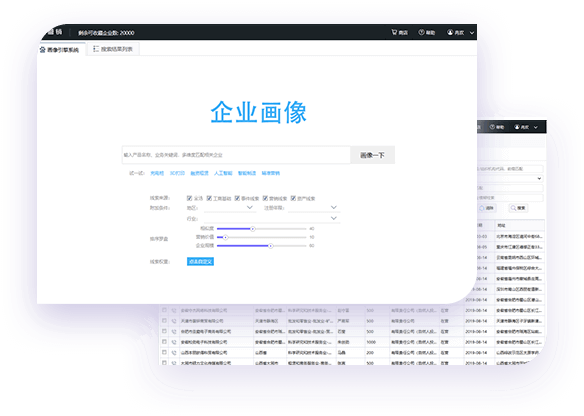Click the magnifier 搜索 button in back window
This screenshot has height=416, width=584.
[518, 208]
